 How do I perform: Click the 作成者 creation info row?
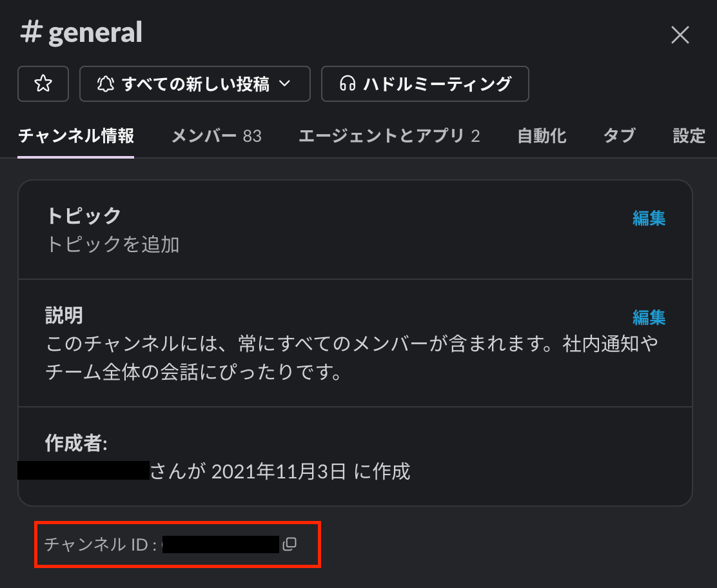355,456
